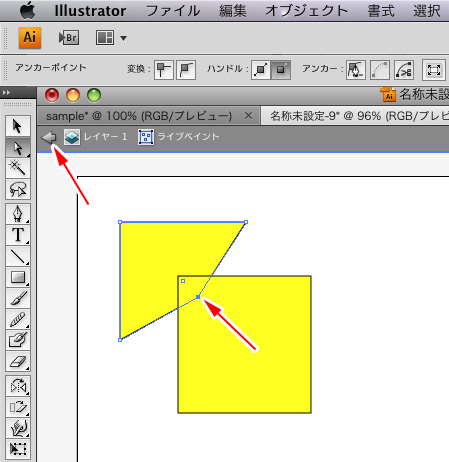Select the Pencil tool
This screenshot has width=449, height=462.
[18, 319]
